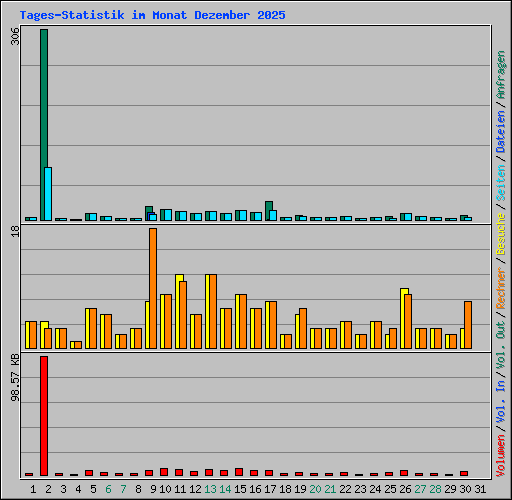This screenshot has width=512, height=500.
Task: Click the day '26' axis label
Action: click(x=405, y=489)
